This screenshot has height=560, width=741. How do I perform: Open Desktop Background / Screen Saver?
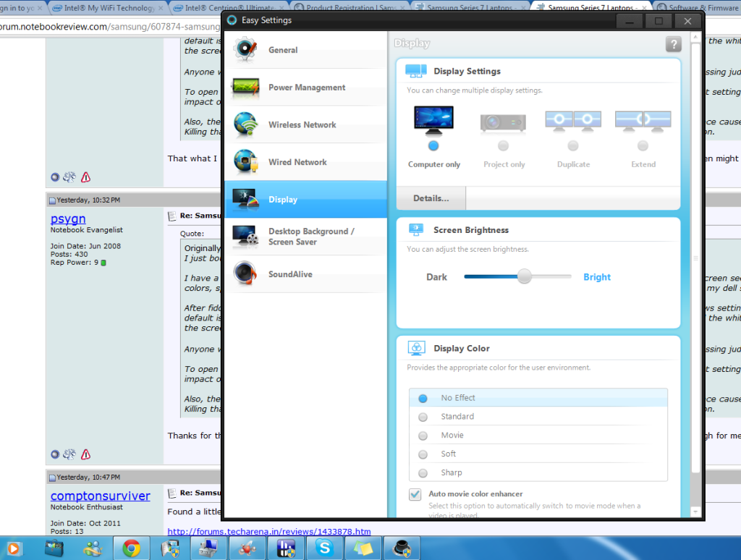[305, 237]
